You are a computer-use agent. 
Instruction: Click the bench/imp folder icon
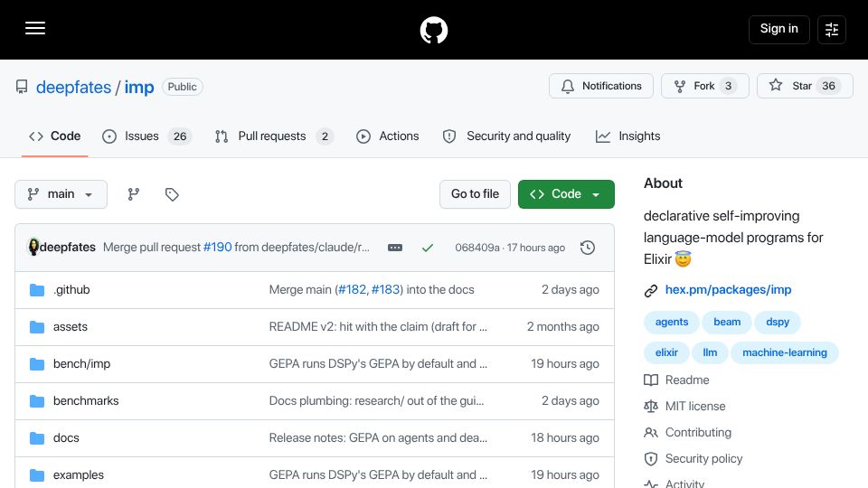(x=37, y=364)
